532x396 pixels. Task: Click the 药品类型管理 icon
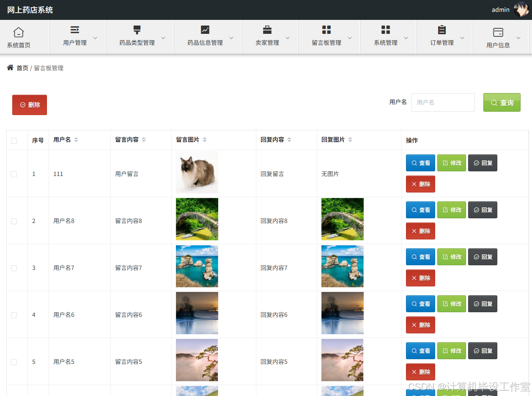click(x=137, y=30)
